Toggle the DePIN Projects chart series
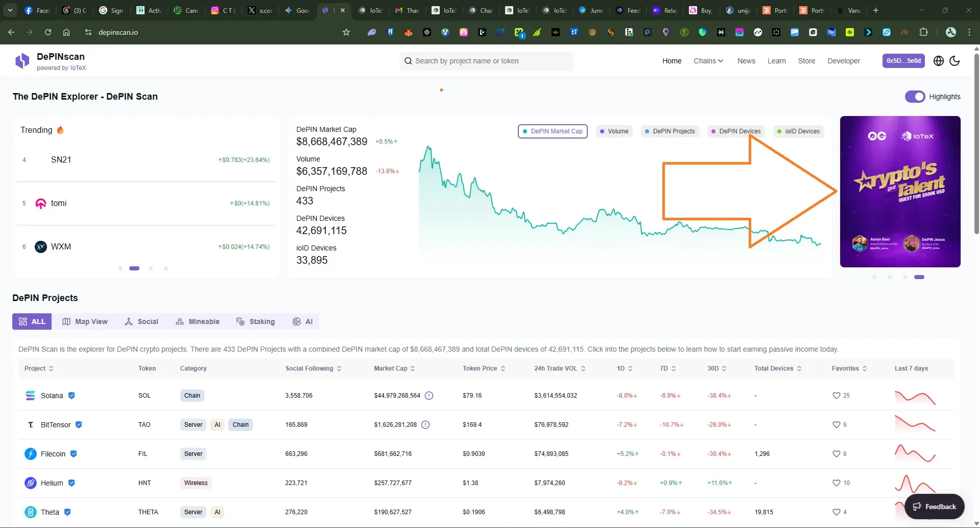Viewport: 980px width, 528px height. [x=670, y=131]
